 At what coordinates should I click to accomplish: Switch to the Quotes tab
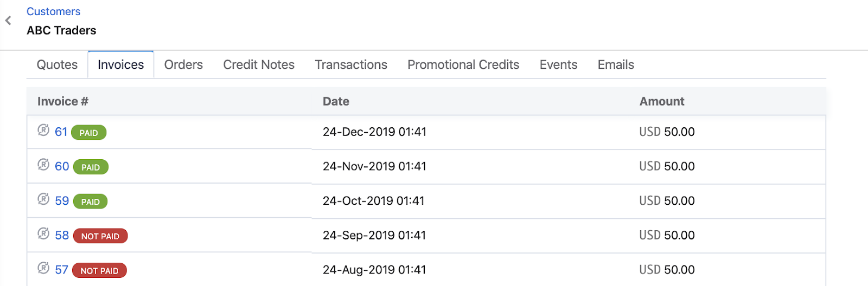coord(57,65)
